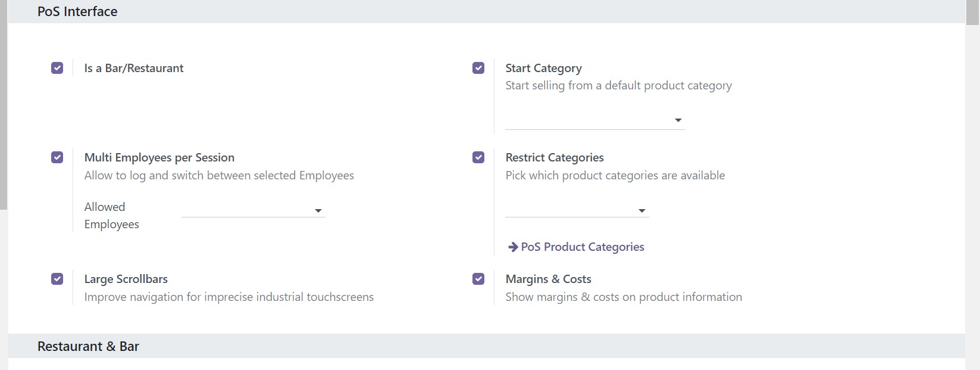Click the Margins & Costs label text
The height and width of the screenshot is (370, 980).
[x=549, y=279]
